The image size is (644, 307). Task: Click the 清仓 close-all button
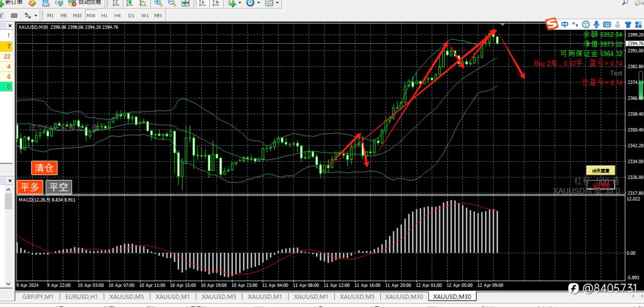(44, 168)
